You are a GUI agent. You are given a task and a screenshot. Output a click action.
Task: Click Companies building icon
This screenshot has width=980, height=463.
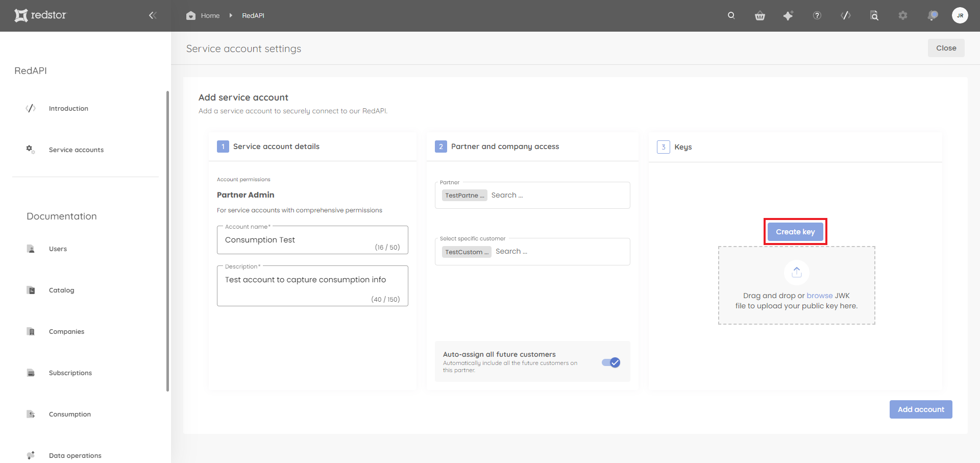click(x=31, y=331)
